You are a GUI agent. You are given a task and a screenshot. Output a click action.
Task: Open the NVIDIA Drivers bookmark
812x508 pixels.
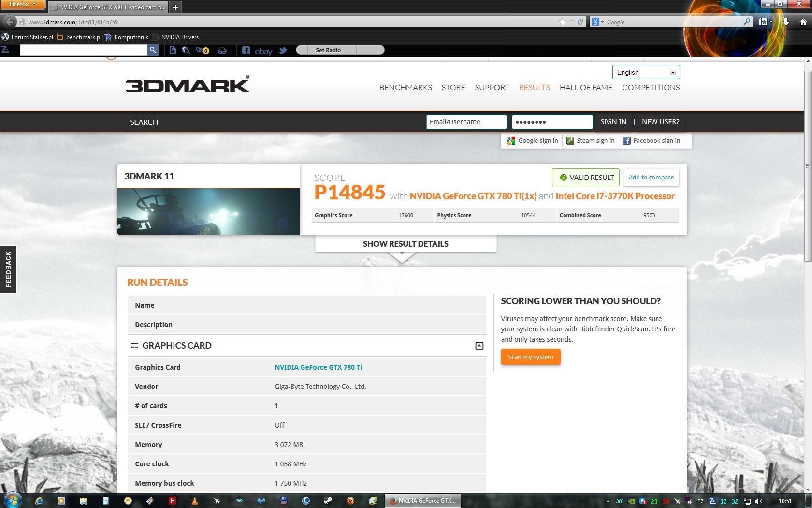coord(175,37)
